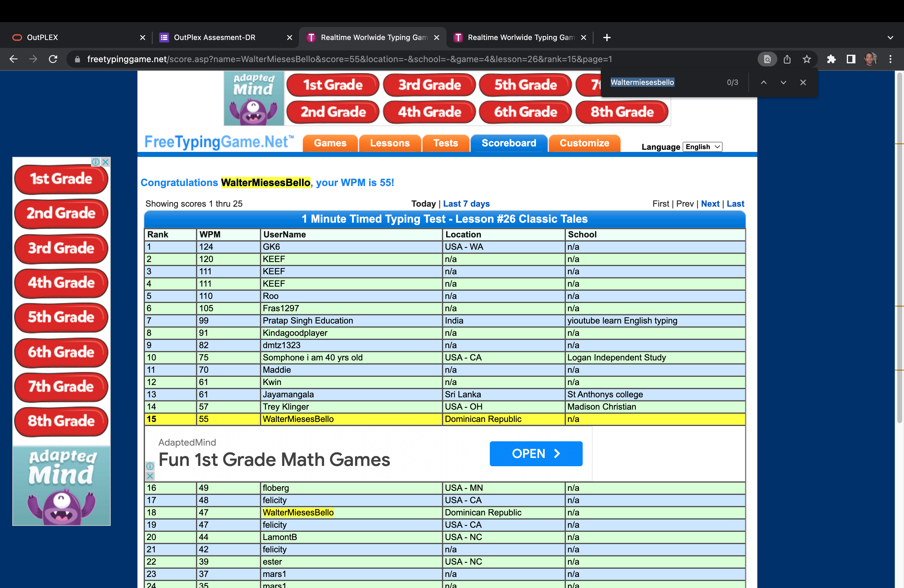Open the Language dropdown set to English
The image size is (904, 588).
click(702, 147)
